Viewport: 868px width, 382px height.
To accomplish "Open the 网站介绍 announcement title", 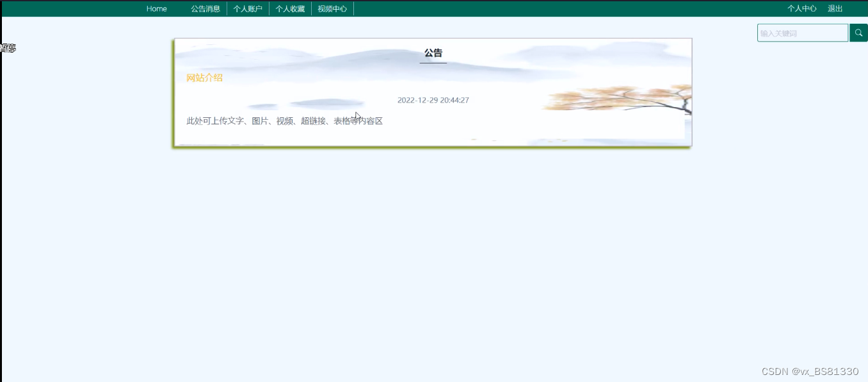I will [204, 78].
